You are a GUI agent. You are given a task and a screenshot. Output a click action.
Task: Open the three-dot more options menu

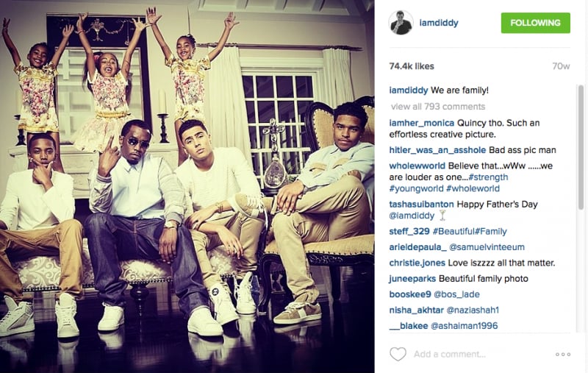click(563, 354)
